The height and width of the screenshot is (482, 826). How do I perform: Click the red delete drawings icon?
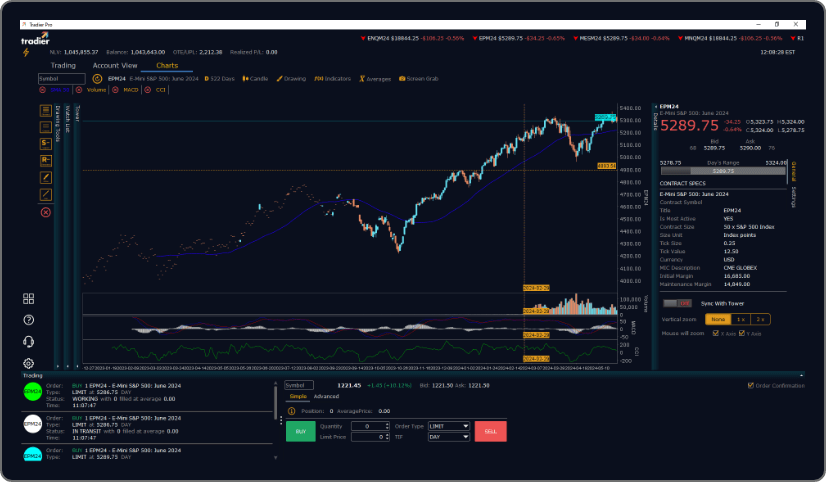46,212
